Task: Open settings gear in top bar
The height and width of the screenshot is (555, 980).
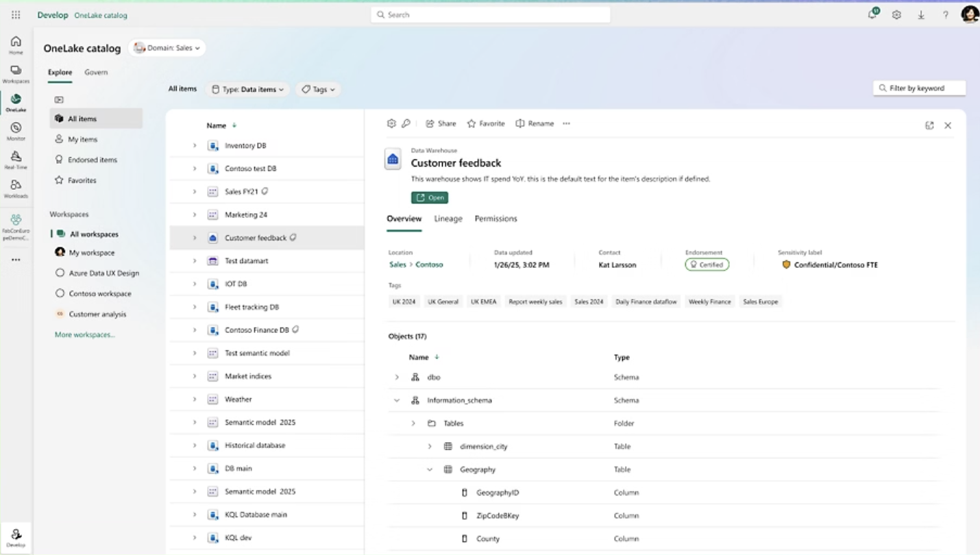Action: pyautogui.click(x=896, y=14)
